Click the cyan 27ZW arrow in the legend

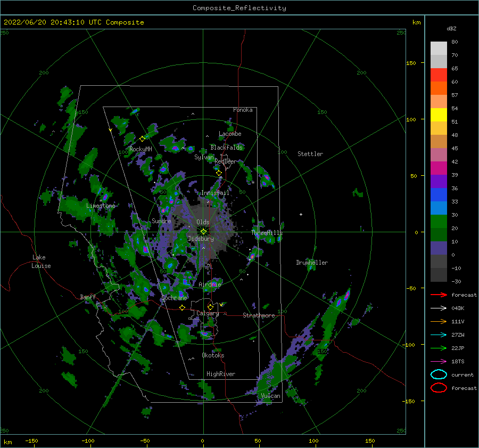[x=439, y=335]
